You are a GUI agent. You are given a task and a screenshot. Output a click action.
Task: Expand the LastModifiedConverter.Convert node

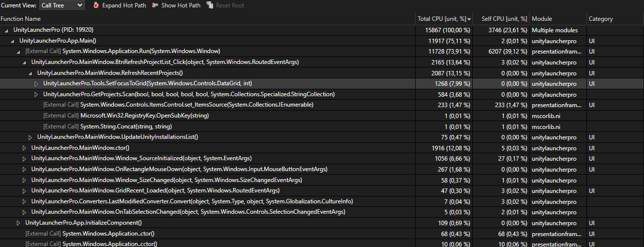(x=24, y=201)
